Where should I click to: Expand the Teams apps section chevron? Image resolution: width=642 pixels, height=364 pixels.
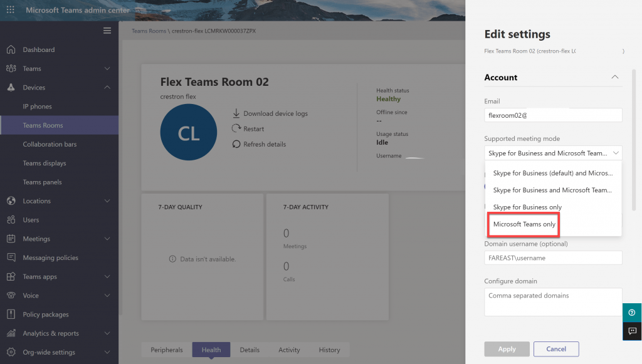point(107,276)
